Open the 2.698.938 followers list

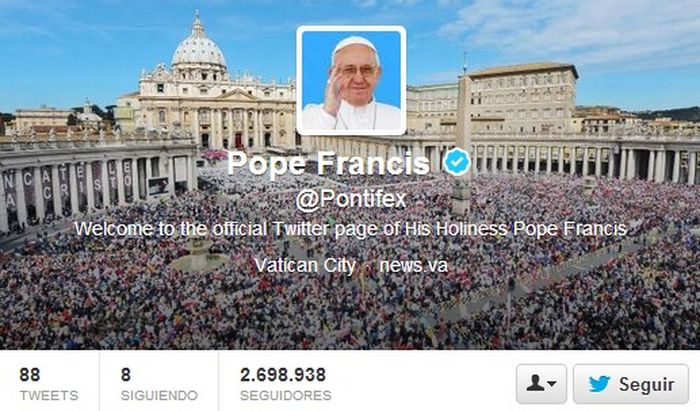click(x=283, y=375)
